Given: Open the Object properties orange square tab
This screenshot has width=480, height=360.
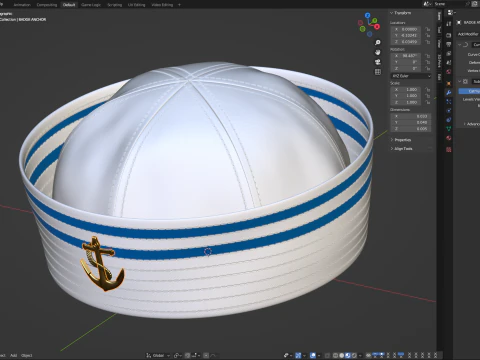Looking at the screenshot, I should [x=449, y=83].
